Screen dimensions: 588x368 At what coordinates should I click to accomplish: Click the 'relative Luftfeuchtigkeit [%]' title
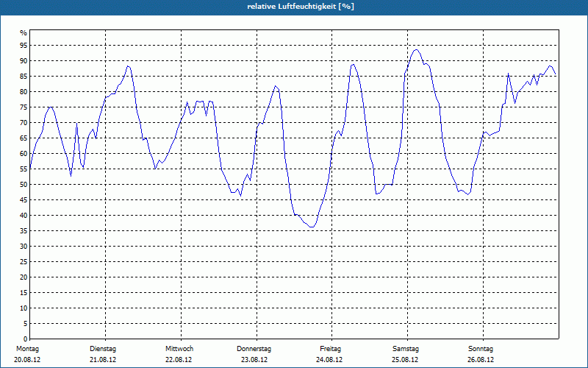pyautogui.click(x=301, y=7)
